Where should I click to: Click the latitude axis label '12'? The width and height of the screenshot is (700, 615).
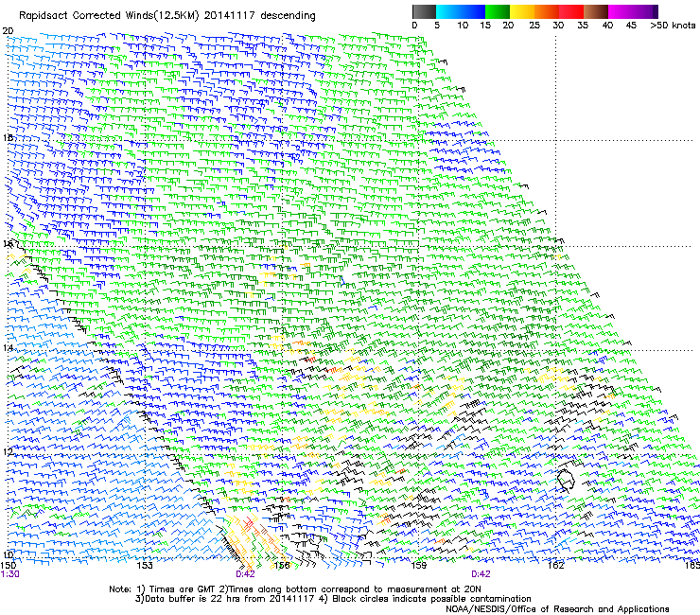point(8,451)
